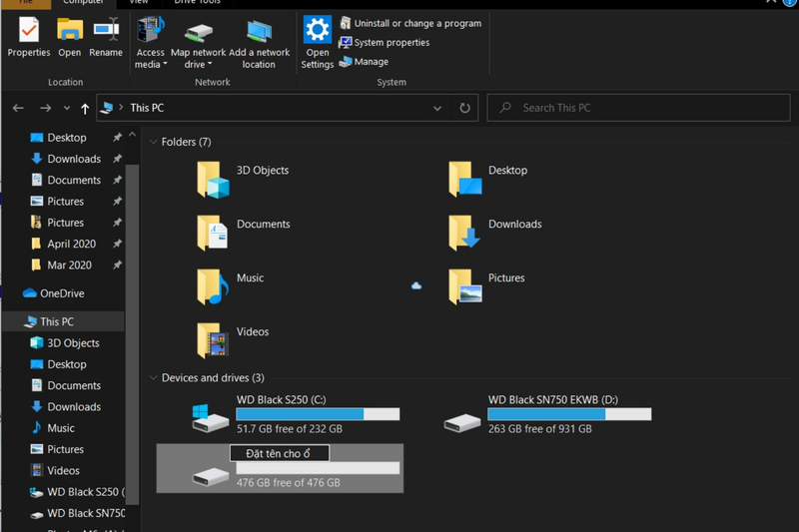The height and width of the screenshot is (532, 799).
Task: Unpin Mar 2020 using its pin icon
Action: coord(117,266)
